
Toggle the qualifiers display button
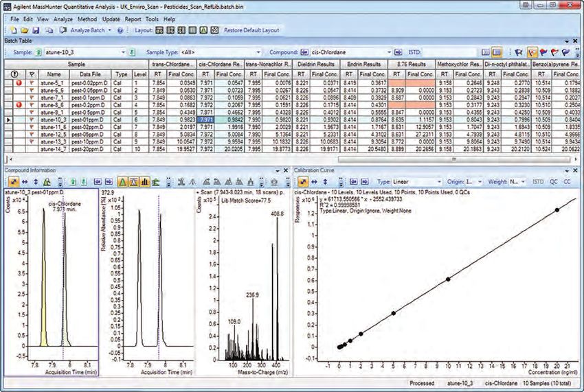pyautogui.click(x=133, y=182)
